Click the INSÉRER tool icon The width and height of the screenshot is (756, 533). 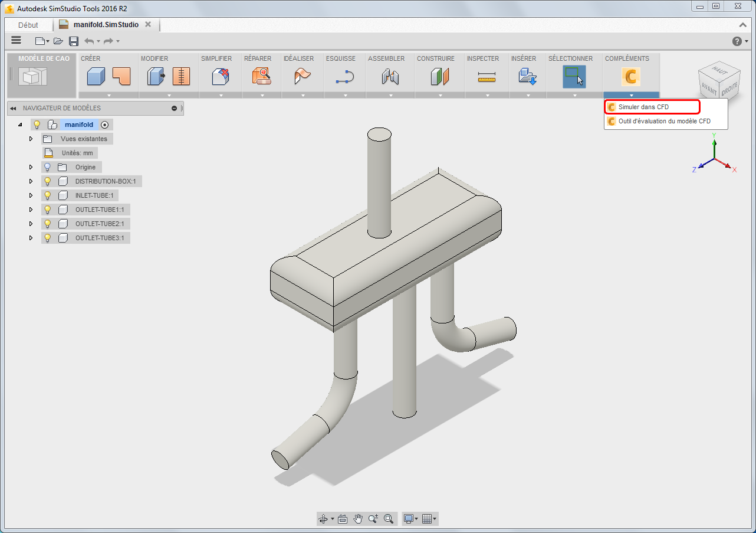(x=527, y=76)
